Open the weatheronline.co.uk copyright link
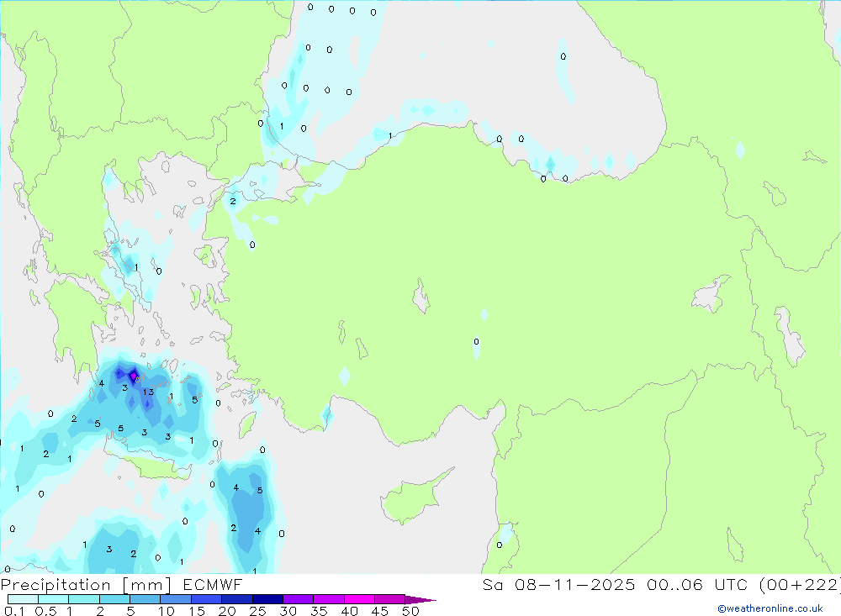 [770, 608]
